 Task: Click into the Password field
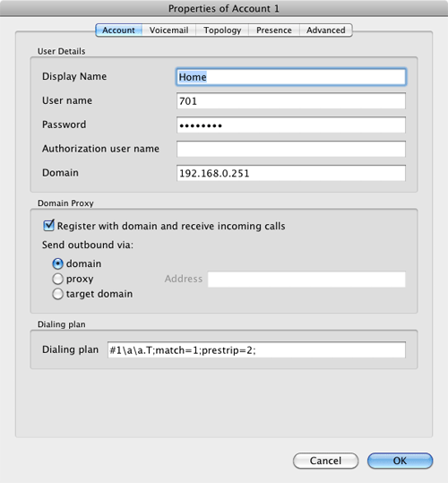(x=291, y=125)
